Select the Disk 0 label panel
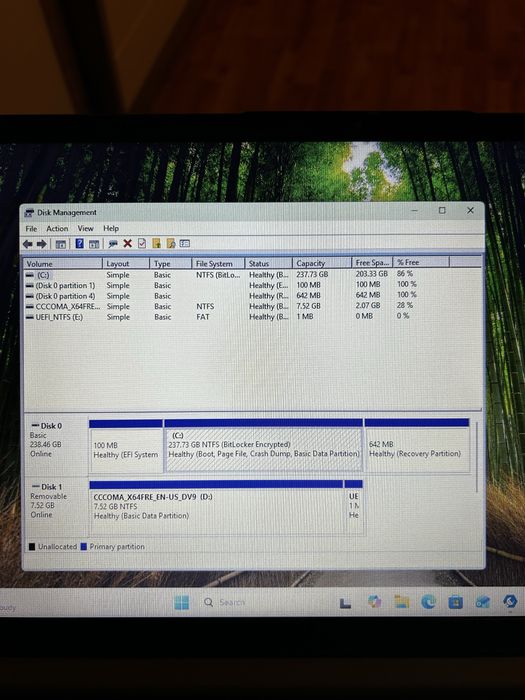525x700 pixels. (56, 446)
